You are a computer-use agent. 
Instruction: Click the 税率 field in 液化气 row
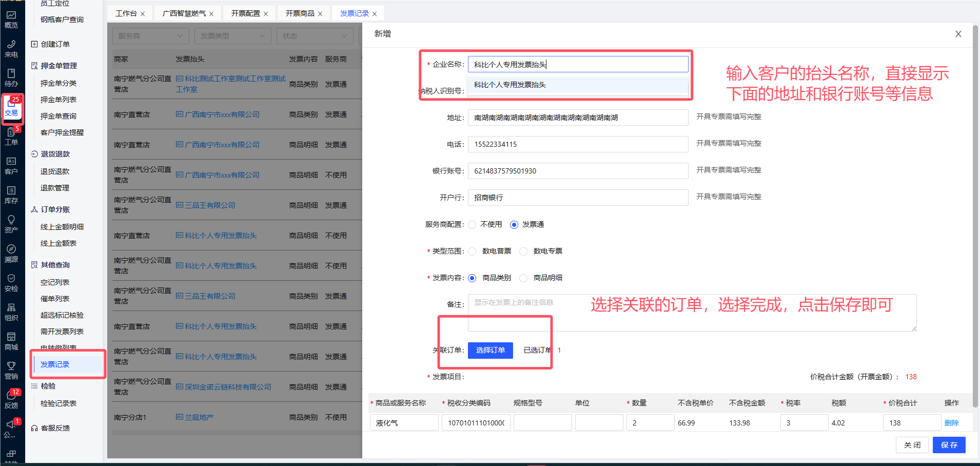[x=804, y=423]
